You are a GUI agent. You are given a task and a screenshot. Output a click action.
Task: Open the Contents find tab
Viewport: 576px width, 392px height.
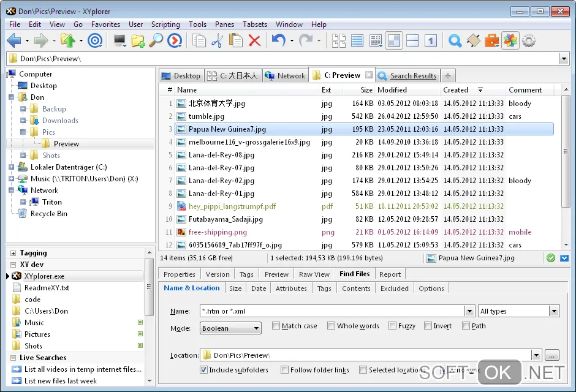[356, 288]
